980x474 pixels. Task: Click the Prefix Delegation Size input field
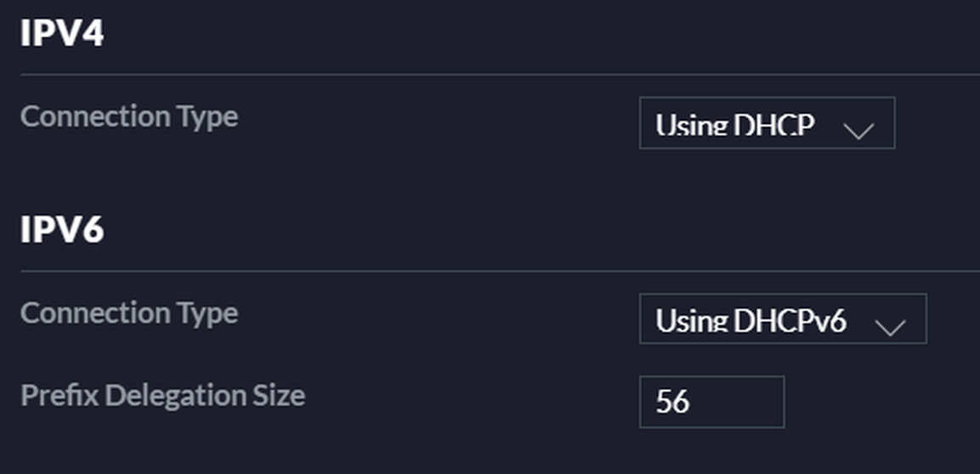point(711,402)
